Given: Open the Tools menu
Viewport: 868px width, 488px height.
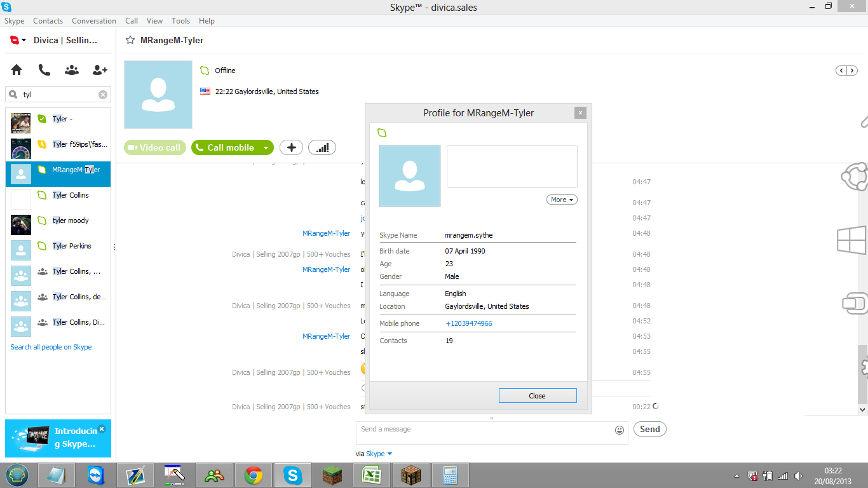Looking at the screenshot, I should 181,21.
